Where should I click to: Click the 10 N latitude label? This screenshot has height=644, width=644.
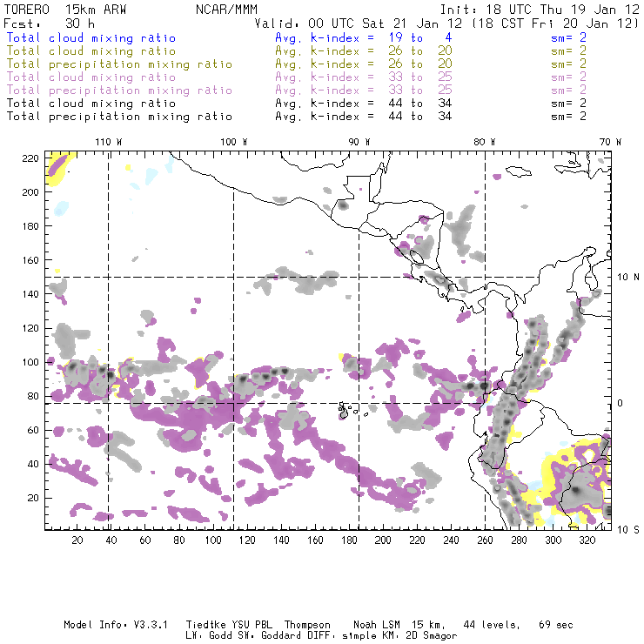(x=624, y=277)
